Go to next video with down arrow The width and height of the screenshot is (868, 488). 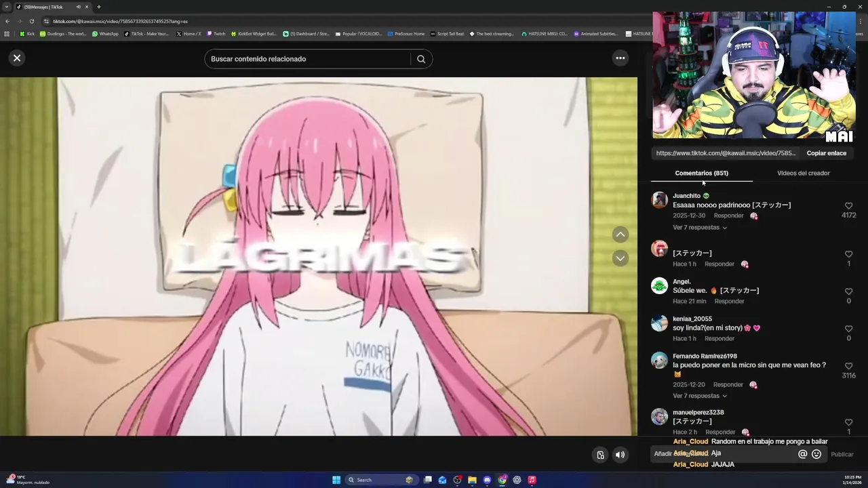click(x=620, y=258)
